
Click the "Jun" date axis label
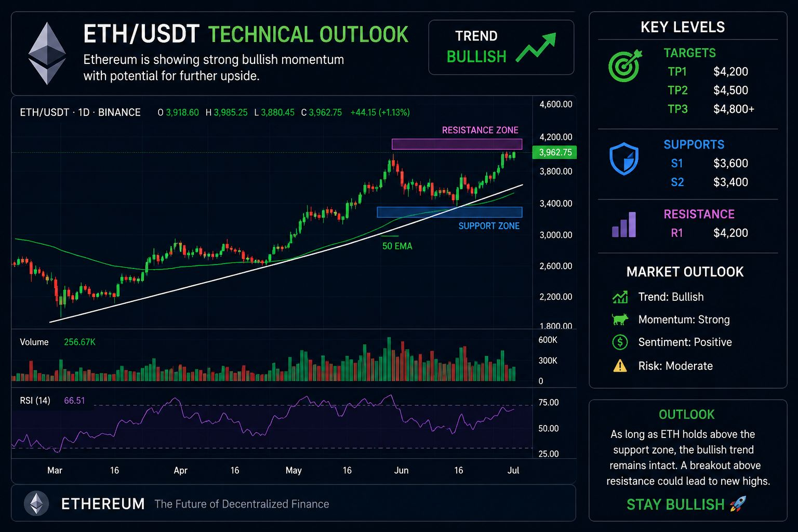401,470
